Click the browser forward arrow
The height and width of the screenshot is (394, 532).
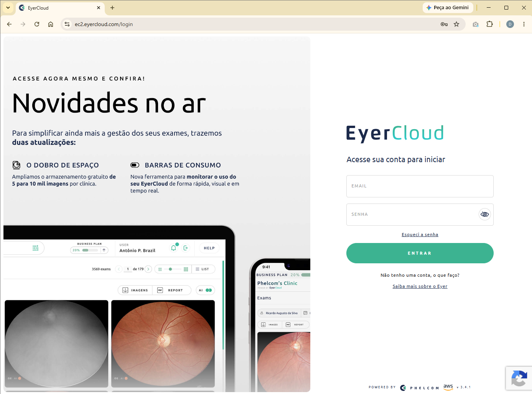tap(23, 24)
